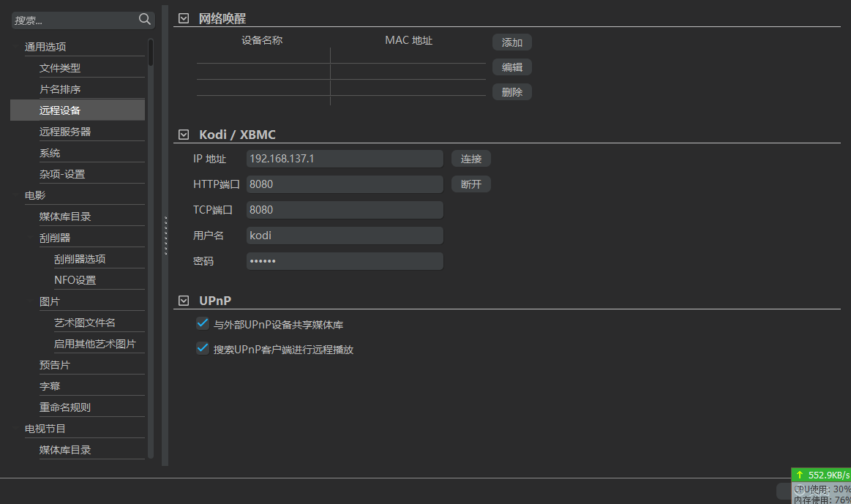
Task: Click the network speed indicator overlay
Action: (x=821, y=475)
